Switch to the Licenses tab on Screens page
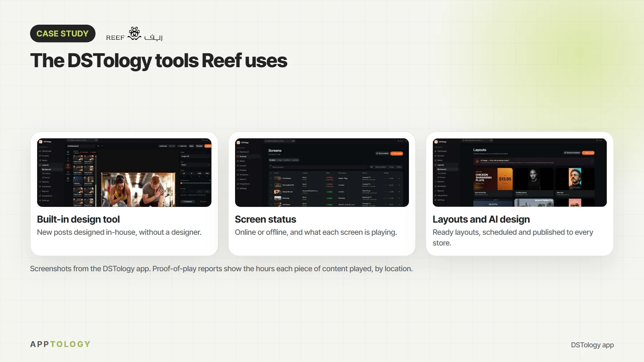The height and width of the screenshot is (362, 644). pyautogui.click(x=295, y=160)
